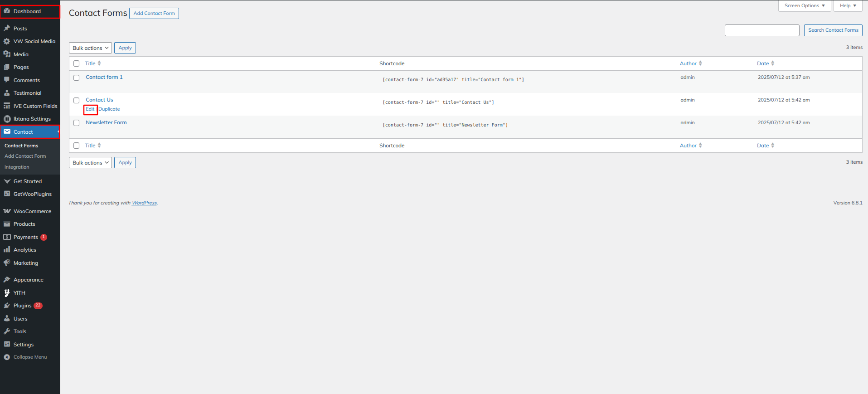Viewport: 868px width, 394px height.
Task: Focus the contact forms search field
Action: (761, 30)
